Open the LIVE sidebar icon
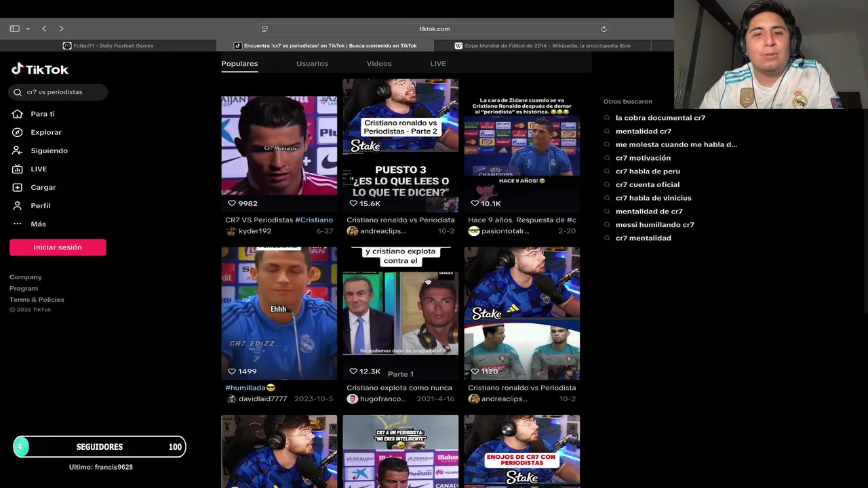868x488 pixels. pyautogui.click(x=18, y=169)
